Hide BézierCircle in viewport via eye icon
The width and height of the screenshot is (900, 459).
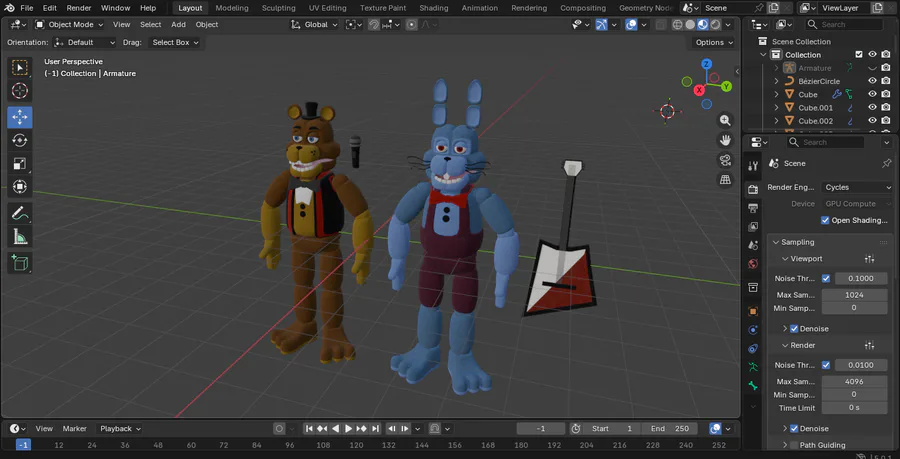pos(872,81)
